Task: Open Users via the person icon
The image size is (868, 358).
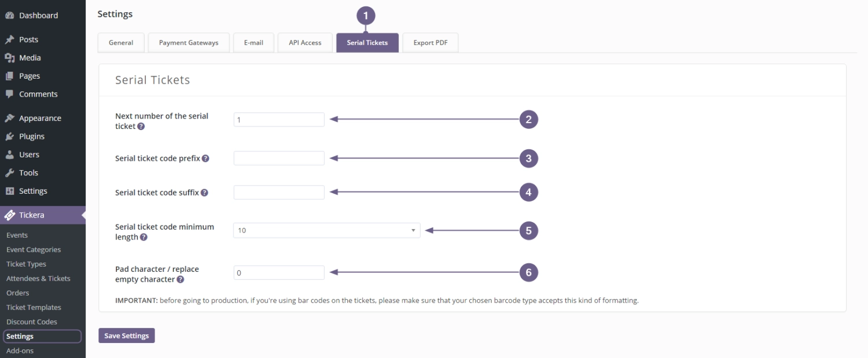Action: tap(9, 154)
